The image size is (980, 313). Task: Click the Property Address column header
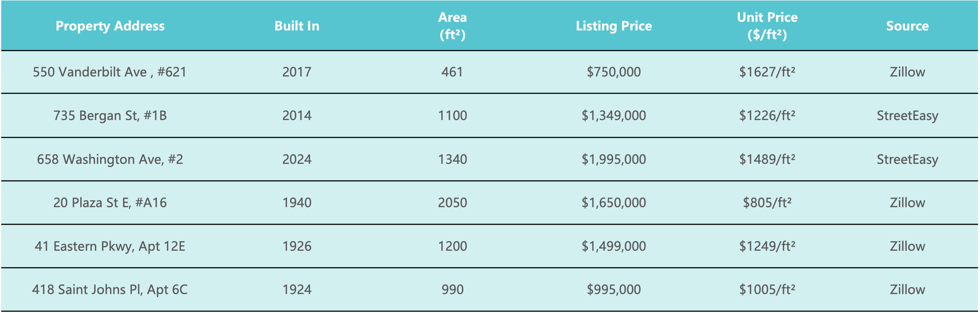tap(110, 26)
